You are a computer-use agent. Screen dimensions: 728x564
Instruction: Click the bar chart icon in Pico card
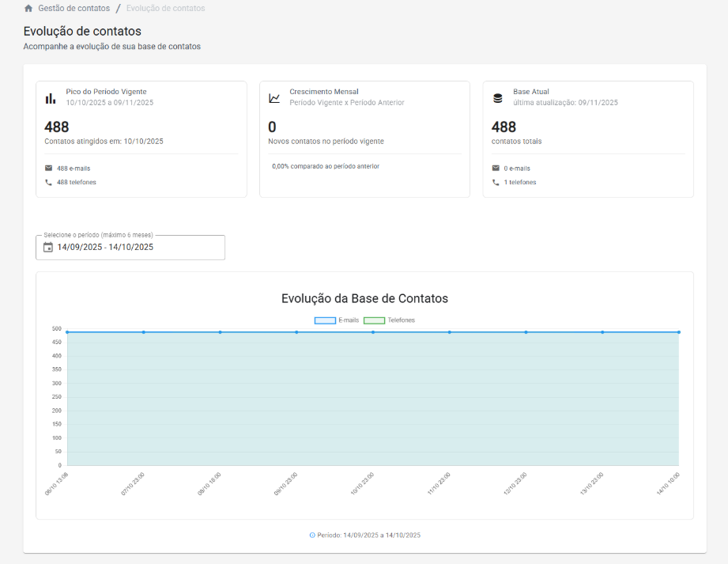(x=51, y=98)
